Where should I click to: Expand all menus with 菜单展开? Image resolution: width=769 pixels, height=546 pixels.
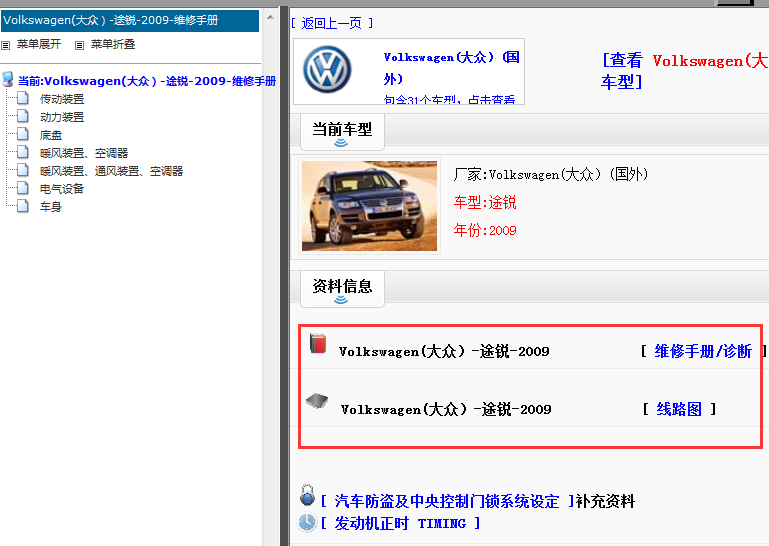click(x=39, y=45)
